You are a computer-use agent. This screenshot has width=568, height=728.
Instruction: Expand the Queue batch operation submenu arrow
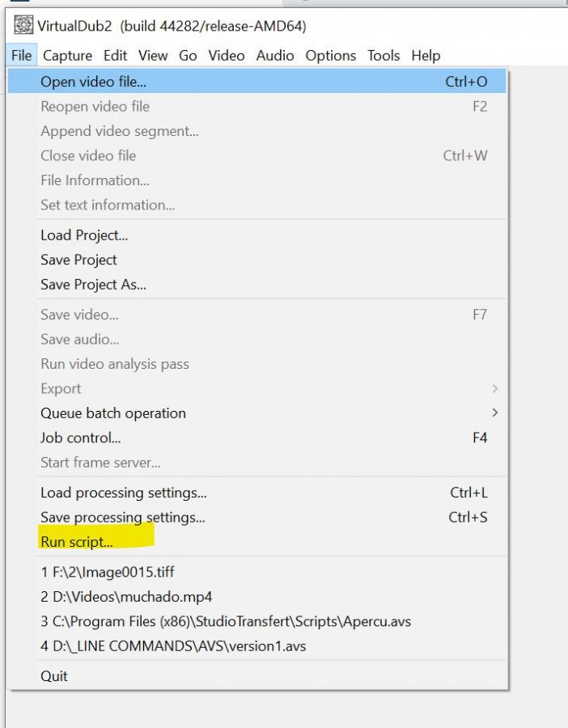495,413
